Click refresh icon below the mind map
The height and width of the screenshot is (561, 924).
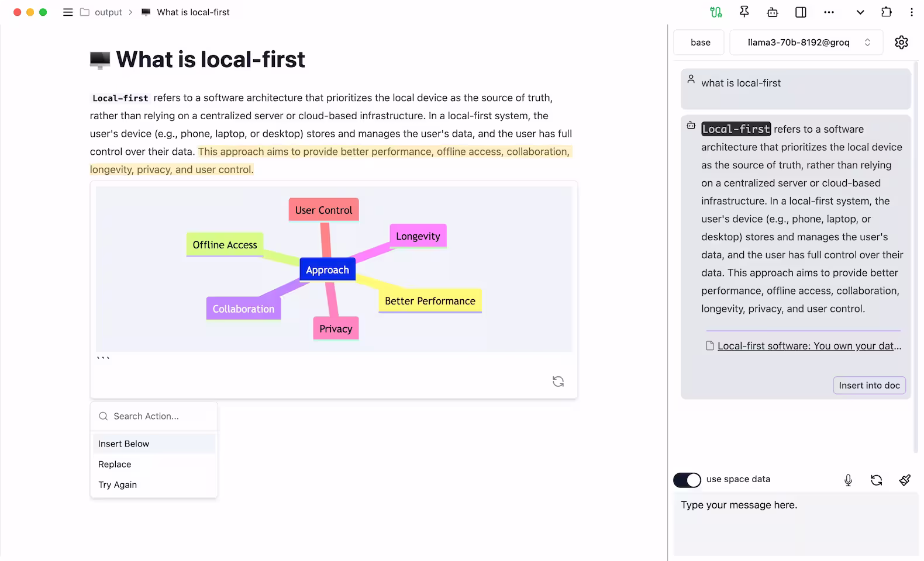(558, 382)
